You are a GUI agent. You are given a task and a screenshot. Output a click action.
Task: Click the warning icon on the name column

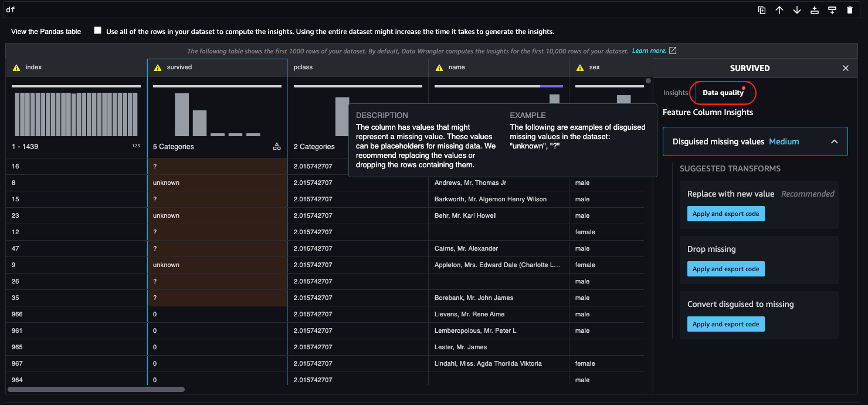[x=439, y=67]
